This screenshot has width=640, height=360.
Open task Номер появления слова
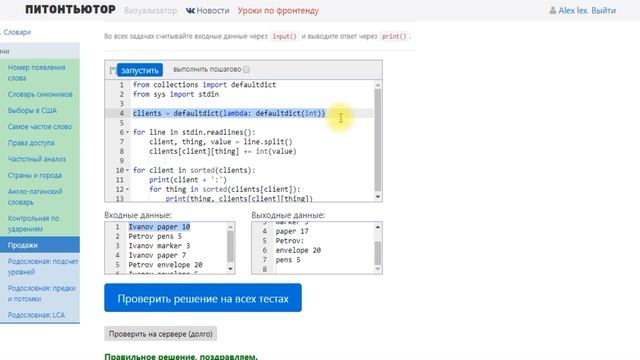click(36, 73)
